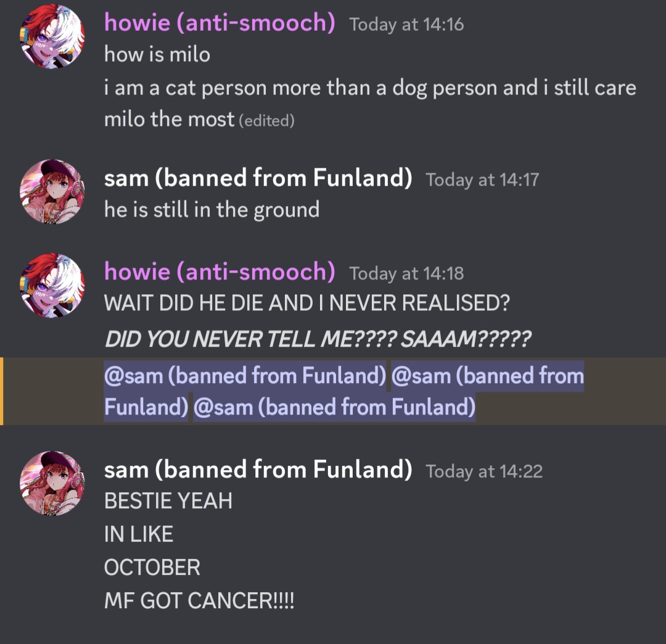Select the 'he is still in the ground' message

pyautogui.click(x=212, y=210)
